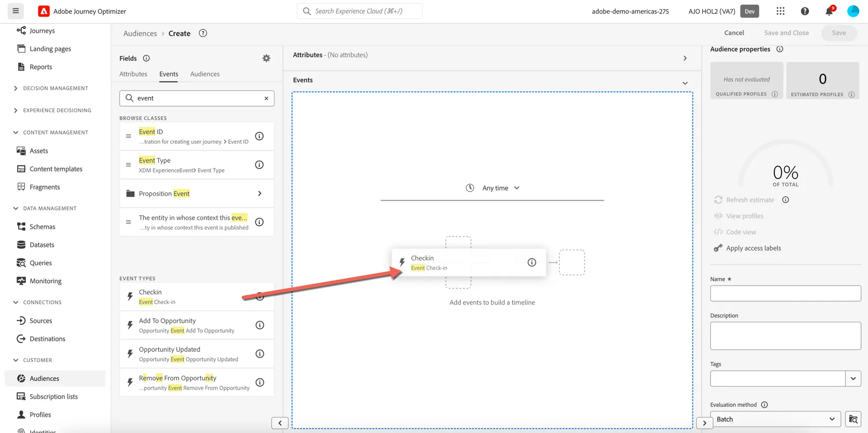This screenshot has width=868, height=433.
Task: Go to Audiences breadcrumb link
Action: [140, 33]
